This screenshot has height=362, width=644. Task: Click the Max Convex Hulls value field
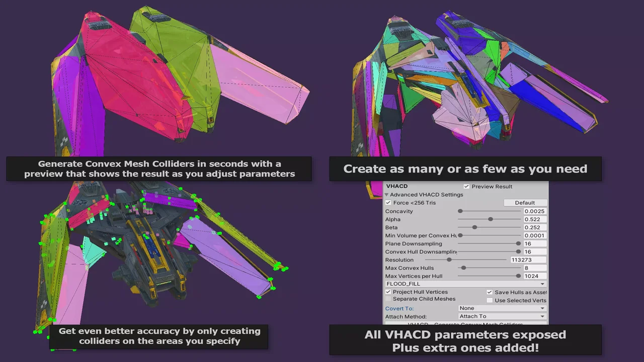click(534, 268)
